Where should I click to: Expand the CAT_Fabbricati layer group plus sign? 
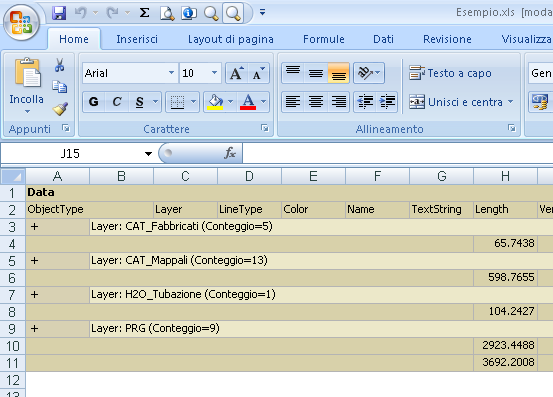(34, 226)
